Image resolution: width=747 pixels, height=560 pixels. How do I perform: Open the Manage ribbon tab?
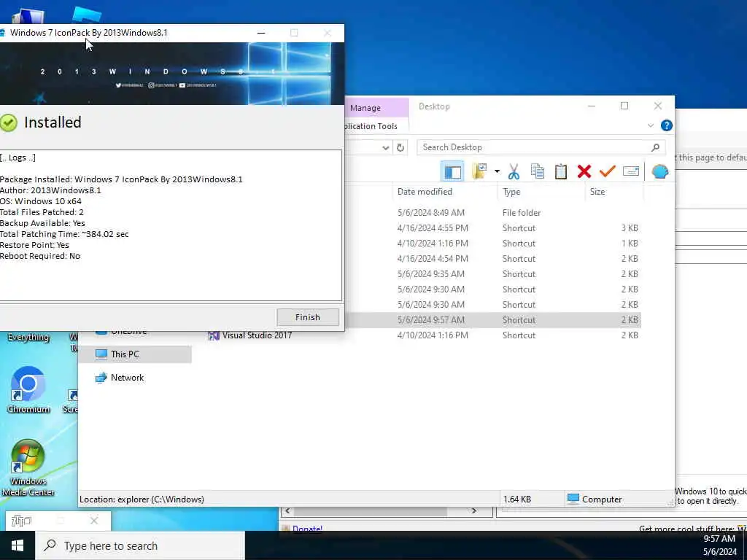pos(365,108)
